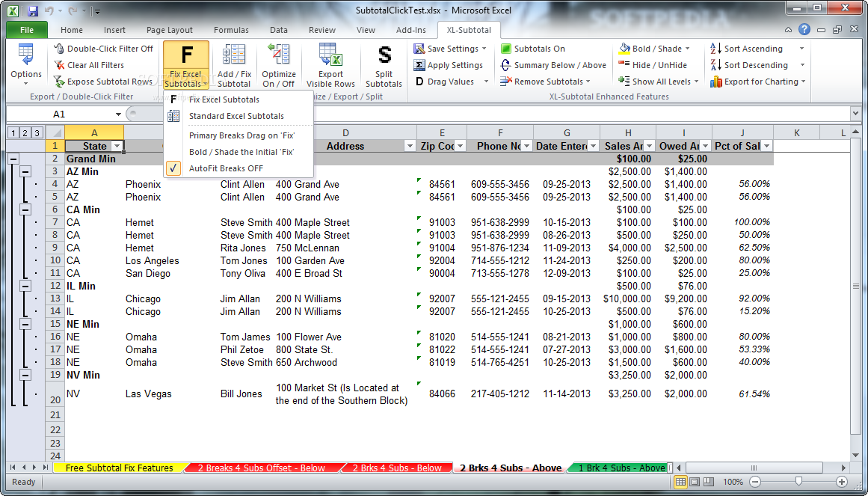Image resolution: width=868 pixels, height=496 pixels.
Task: Open the State column filter dropdown
Action: coord(117,147)
